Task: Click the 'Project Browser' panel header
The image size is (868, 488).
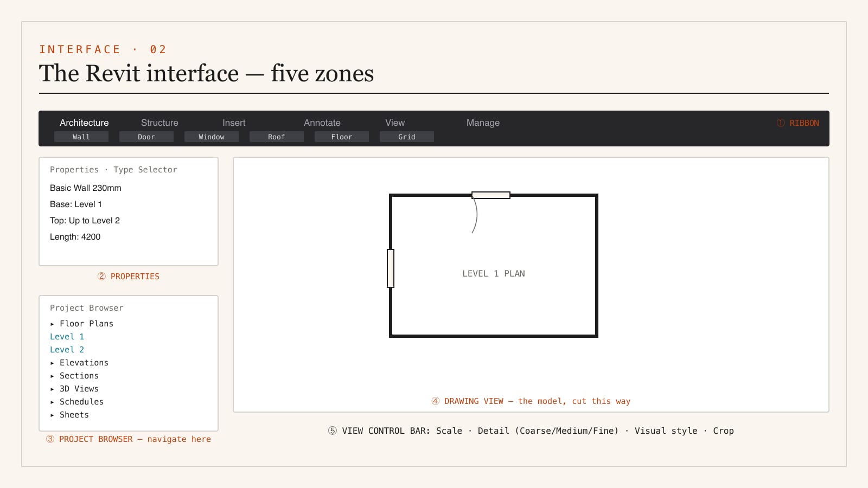Action: click(87, 308)
